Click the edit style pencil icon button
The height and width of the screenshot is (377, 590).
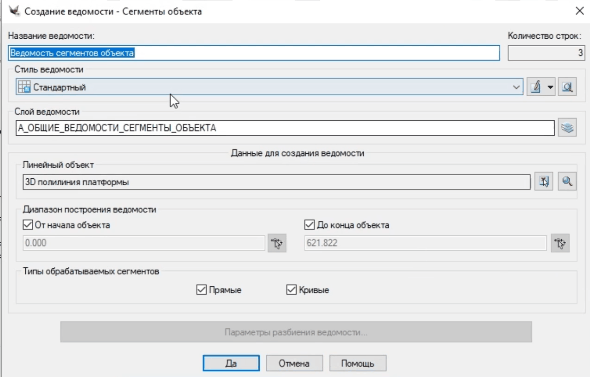(x=536, y=87)
